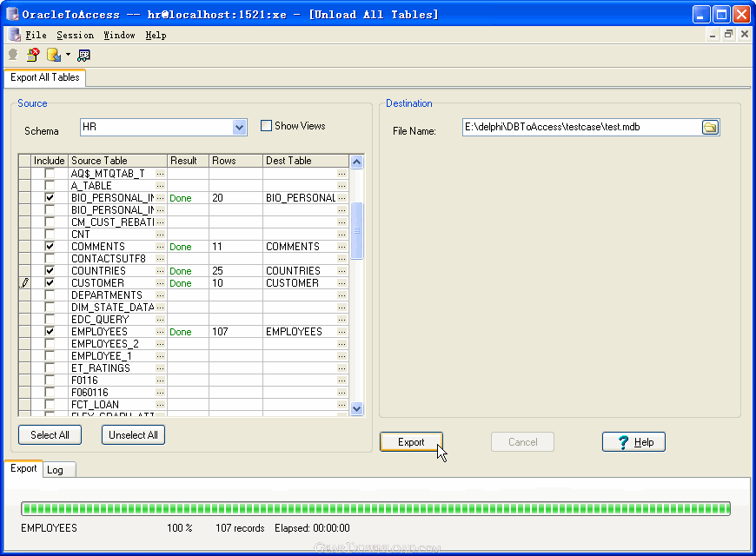Click ellipsis button beside DEPARTMENTS source table
756x556 pixels.
coord(160,295)
